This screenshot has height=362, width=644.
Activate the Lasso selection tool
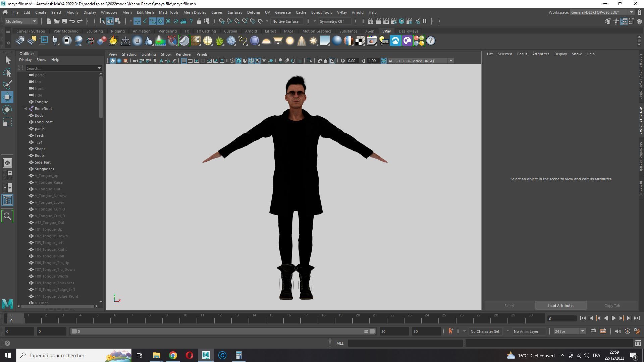point(7,72)
